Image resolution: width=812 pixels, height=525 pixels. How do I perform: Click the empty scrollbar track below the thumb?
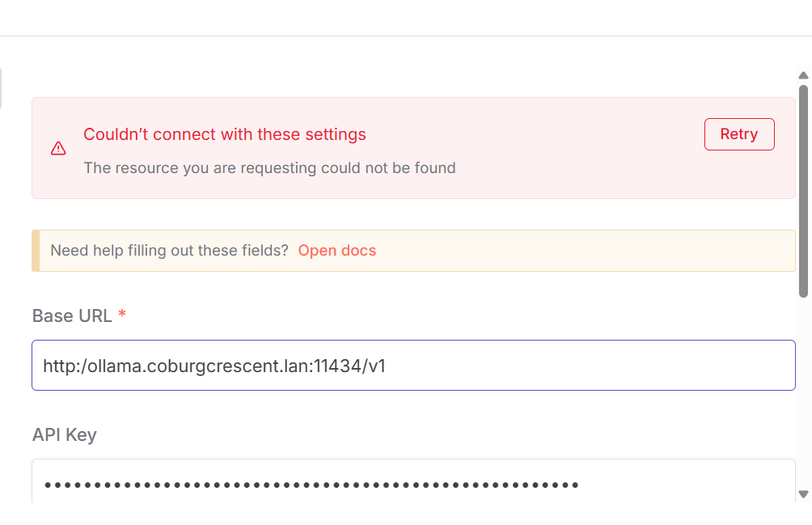click(803, 388)
